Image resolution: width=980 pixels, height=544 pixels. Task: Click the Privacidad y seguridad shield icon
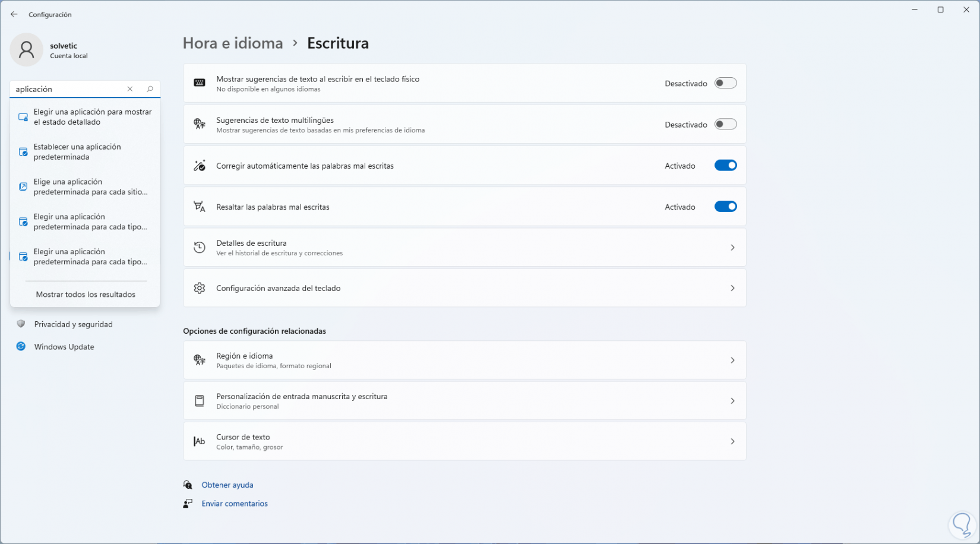click(x=21, y=324)
